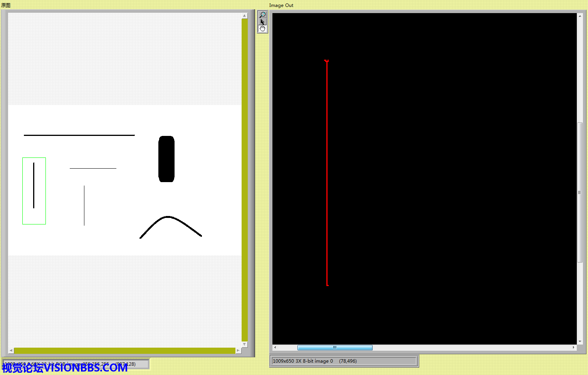588x375 pixels.
Task: Click the Image Out status info bar
Action: tap(344, 361)
